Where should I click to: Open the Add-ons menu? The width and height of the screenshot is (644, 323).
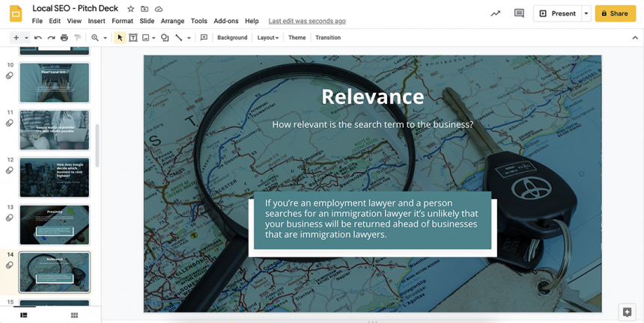coord(226,21)
